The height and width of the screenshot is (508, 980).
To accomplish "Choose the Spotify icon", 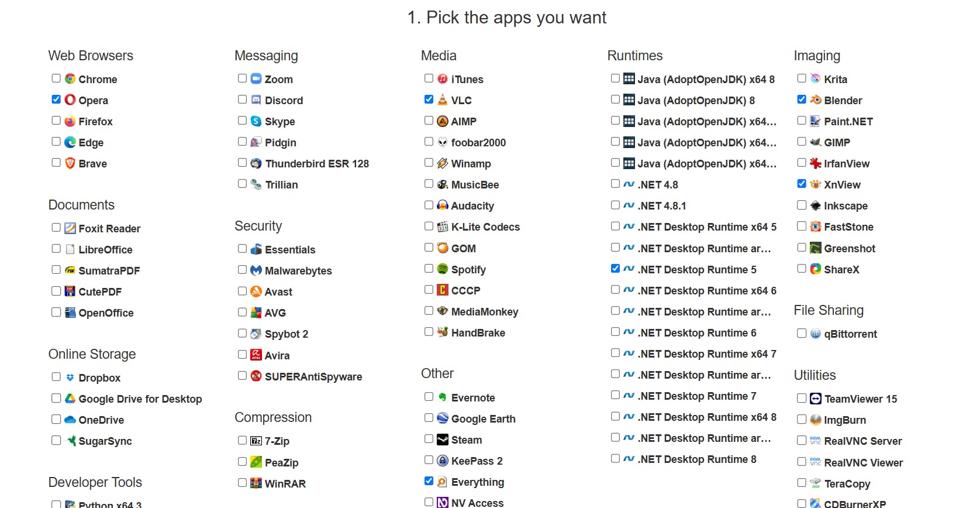I will [x=443, y=269].
